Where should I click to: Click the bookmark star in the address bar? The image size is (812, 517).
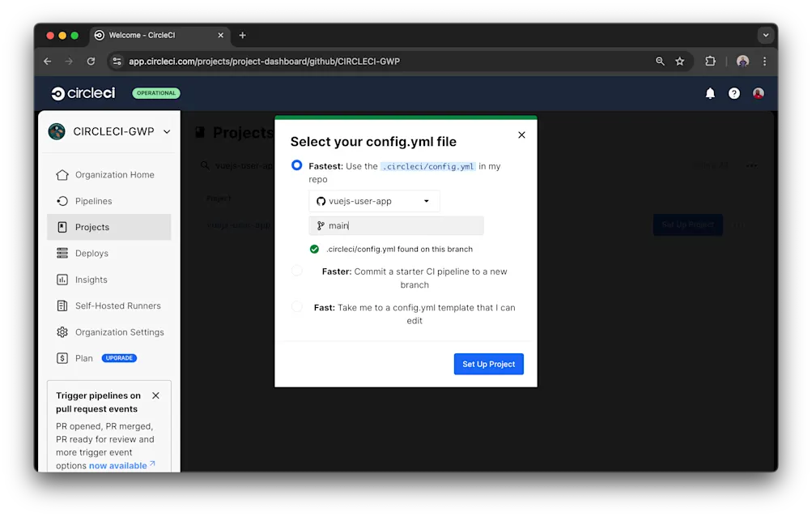(680, 61)
